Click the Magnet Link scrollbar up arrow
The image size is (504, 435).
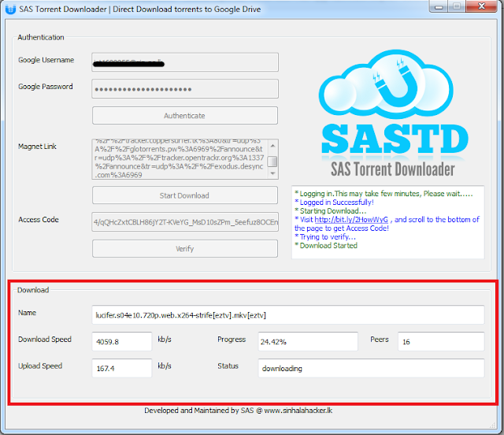pyautogui.click(x=272, y=144)
